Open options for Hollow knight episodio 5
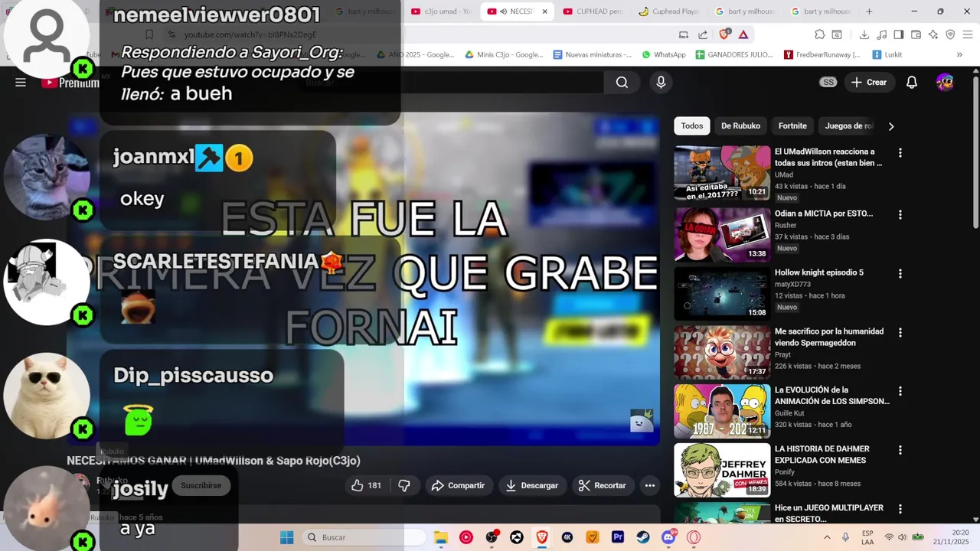Screen dimensions: 980x551 tap(900, 274)
